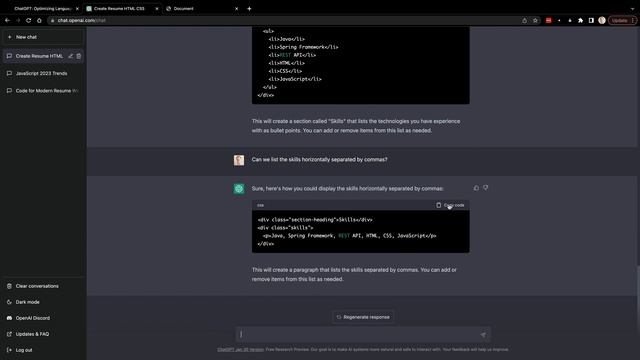The height and width of the screenshot is (360, 640).
Task: Click the send message paper plane icon
Action: click(x=483, y=335)
